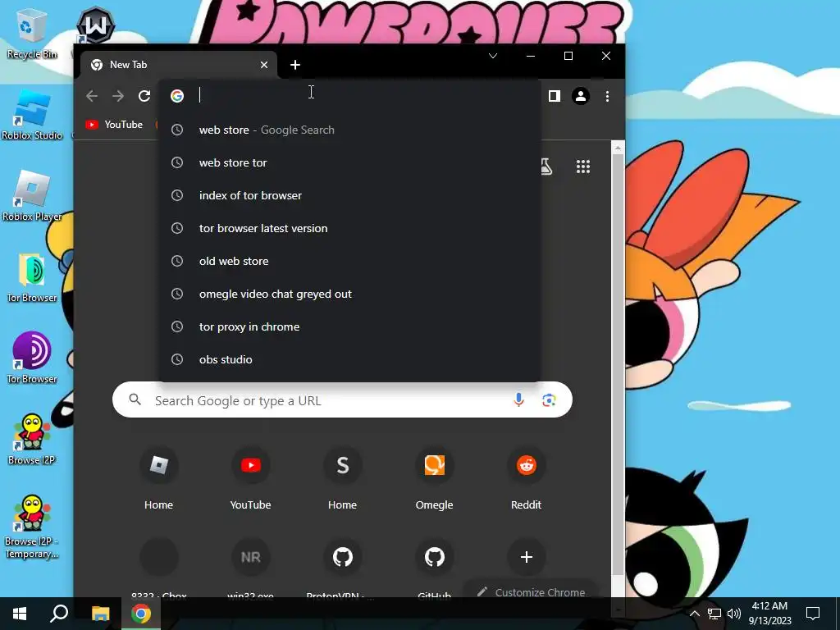This screenshot has height=630, width=840.
Task: Open the Tor Browser folder icon
Action: pos(32,277)
